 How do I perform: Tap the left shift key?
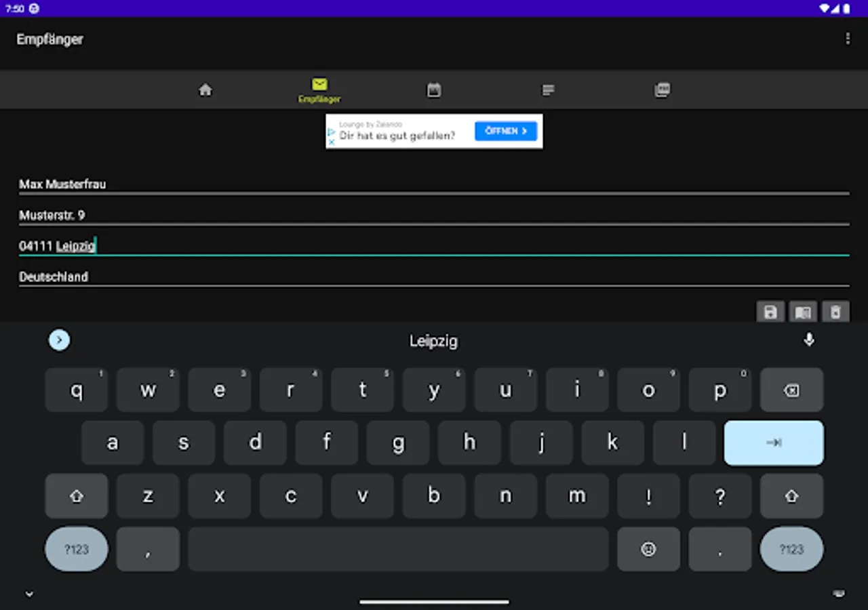[x=76, y=496]
